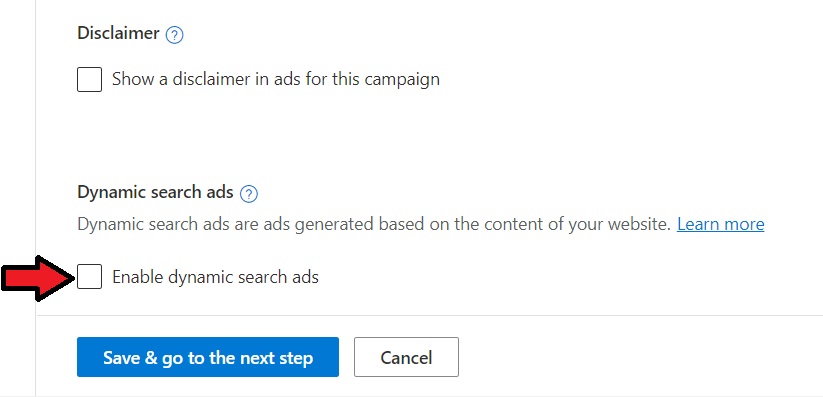
Task: Click Save & go to the next step
Action: (208, 357)
